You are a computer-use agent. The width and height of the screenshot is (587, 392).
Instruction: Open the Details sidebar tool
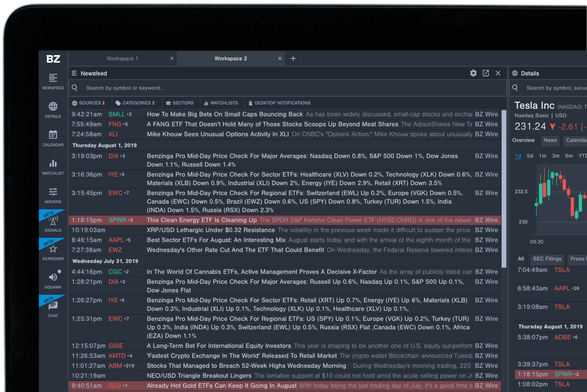[53, 110]
